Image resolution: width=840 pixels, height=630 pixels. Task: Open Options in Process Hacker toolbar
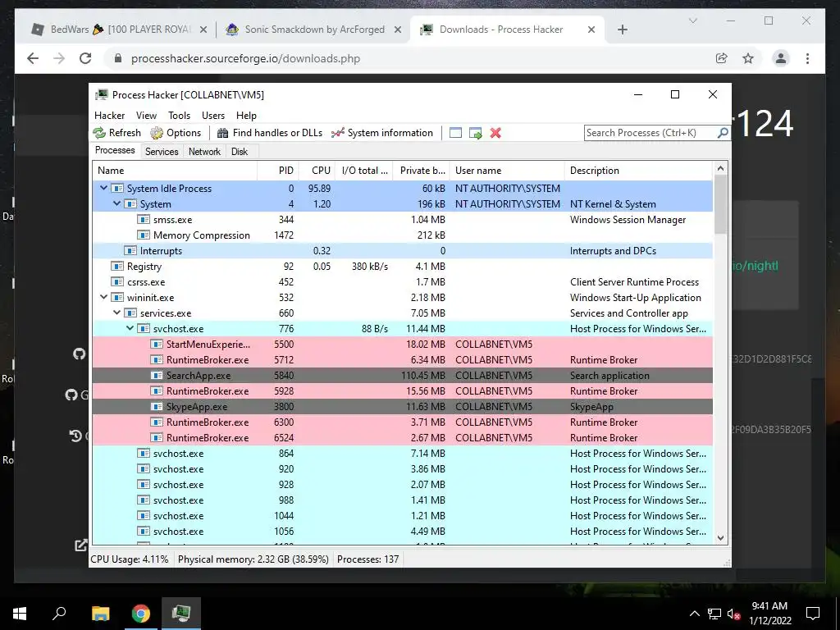[176, 133]
